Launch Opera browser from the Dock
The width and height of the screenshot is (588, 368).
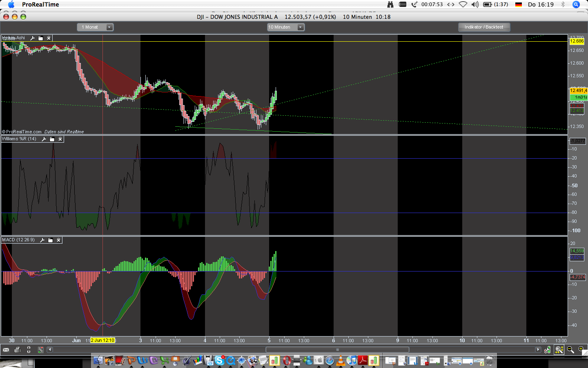pyautogui.click(x=287, y=360)
